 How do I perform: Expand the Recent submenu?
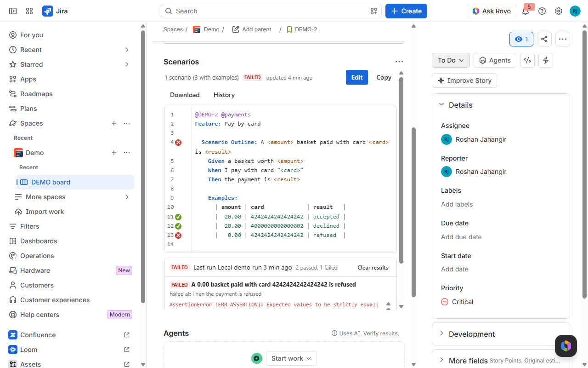pos(127,50)
